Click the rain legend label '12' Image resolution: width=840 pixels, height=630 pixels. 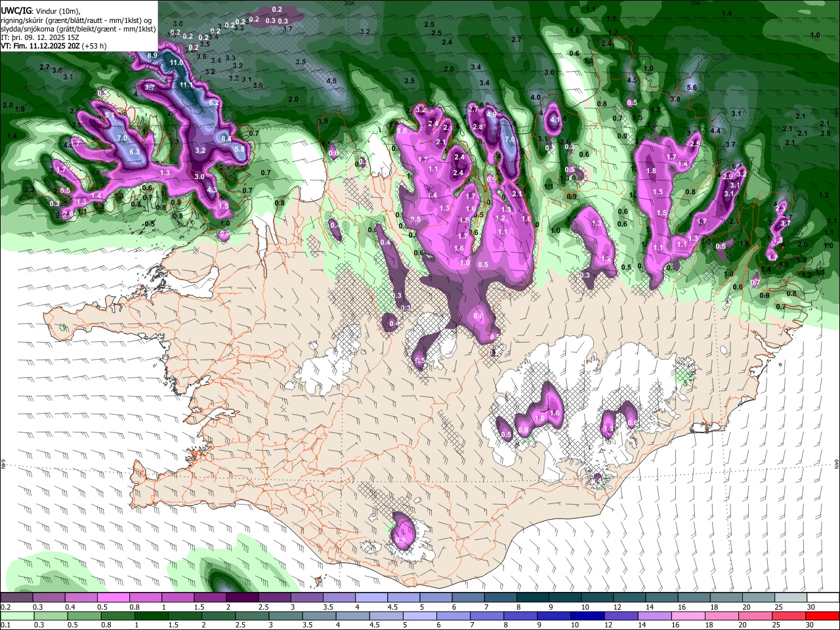[608, 625]
